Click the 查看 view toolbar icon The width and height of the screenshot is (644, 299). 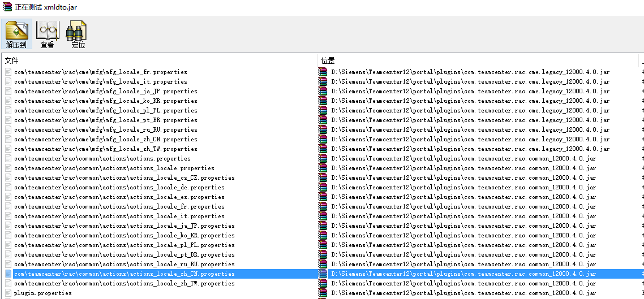coord(48,34)
